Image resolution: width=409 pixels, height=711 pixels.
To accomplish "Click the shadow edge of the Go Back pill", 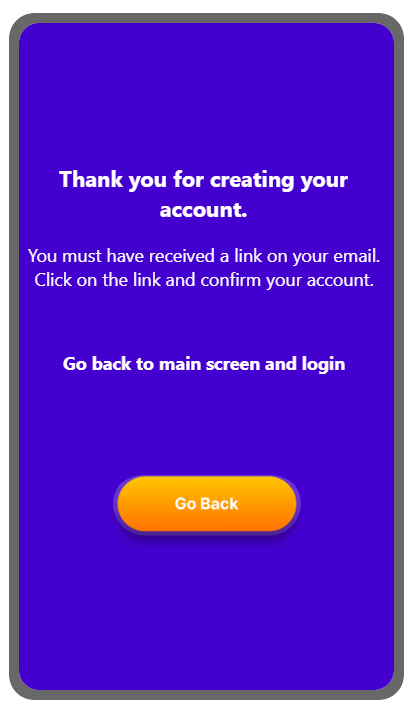I will click(206, 535).
